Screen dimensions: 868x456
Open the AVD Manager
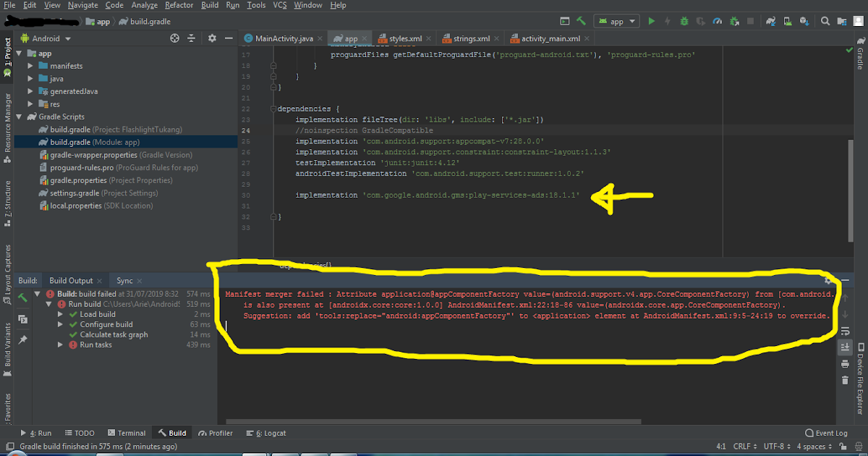pyautogui.click(x=788, y=21)
